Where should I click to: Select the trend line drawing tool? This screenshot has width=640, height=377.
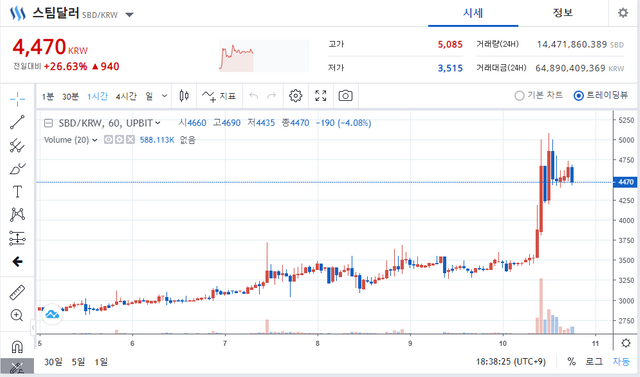coord(17,122)
